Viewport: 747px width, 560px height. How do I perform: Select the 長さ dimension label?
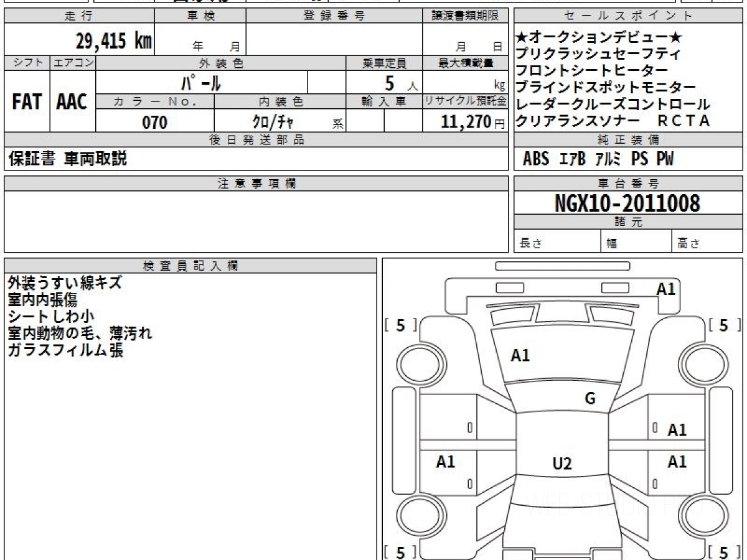(530, 244)
